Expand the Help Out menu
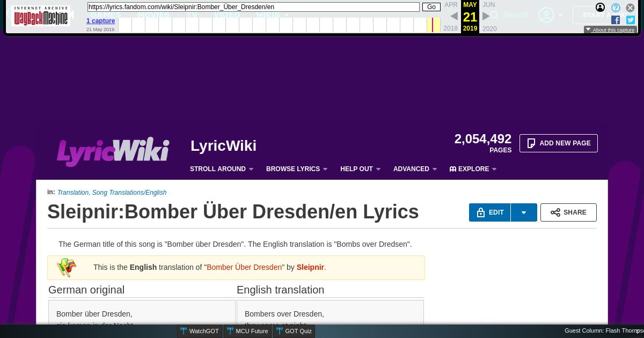Viewport: 644px width, 338px height. tap(361, 169)
